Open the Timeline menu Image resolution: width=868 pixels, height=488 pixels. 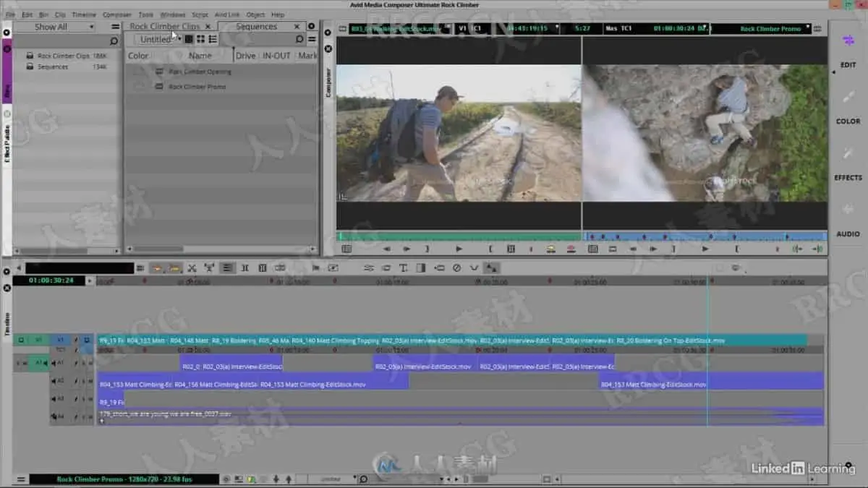[x=84, y=14]
